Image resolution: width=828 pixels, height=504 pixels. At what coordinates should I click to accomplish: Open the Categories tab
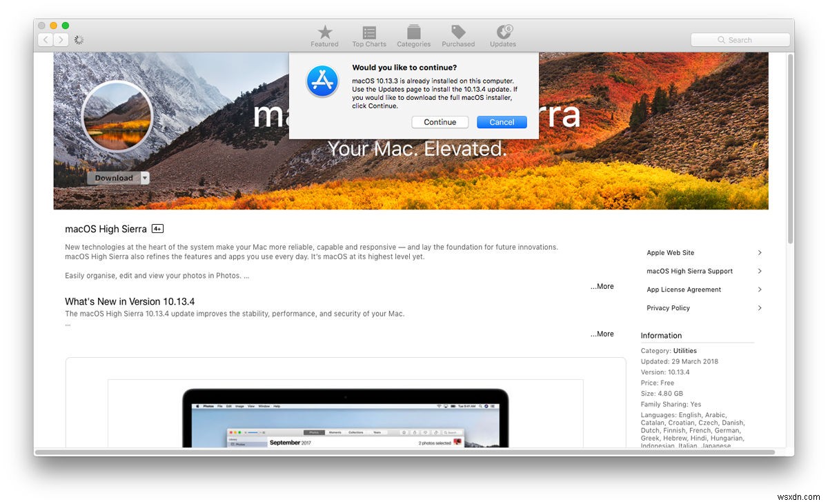point(413,36)
